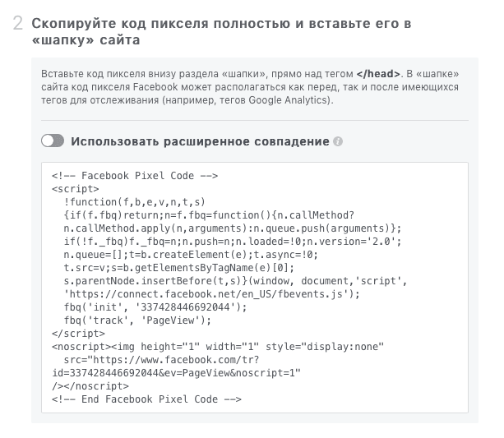Click the 'Скопируйте код пикселя' heading
Screen dimensions: 504x438
click(221, 31)
